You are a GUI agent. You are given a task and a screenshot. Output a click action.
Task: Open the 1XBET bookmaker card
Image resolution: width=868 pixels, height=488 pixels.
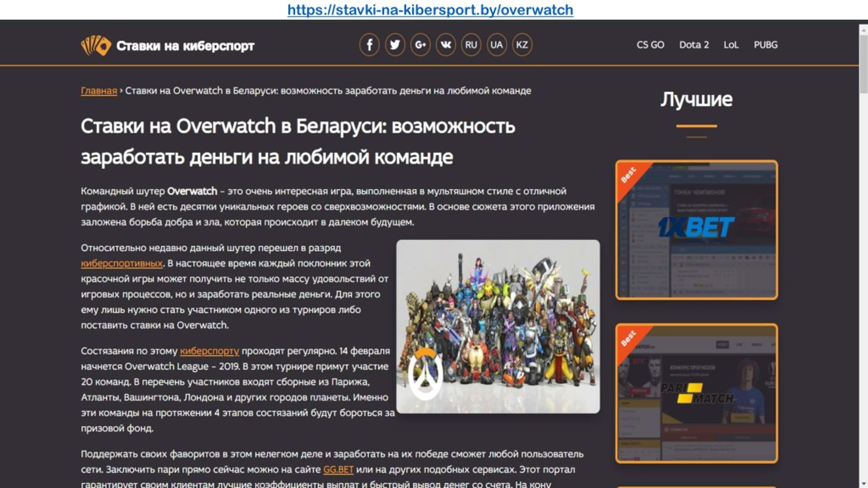[x=697, y=230]
